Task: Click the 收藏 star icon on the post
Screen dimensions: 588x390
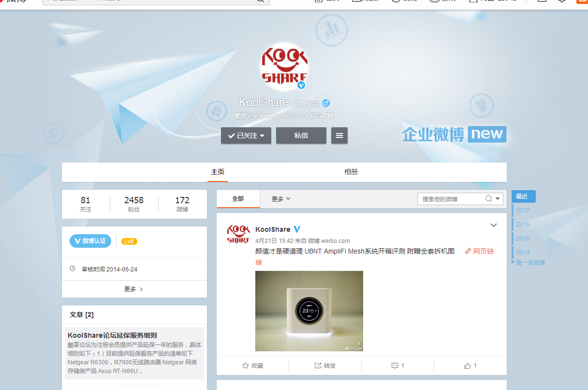Action: [x=245, y=366]
